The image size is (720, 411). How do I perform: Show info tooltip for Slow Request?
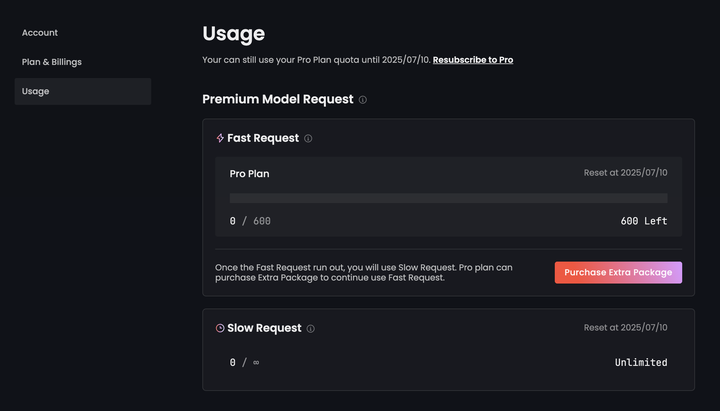coord(311,329)
